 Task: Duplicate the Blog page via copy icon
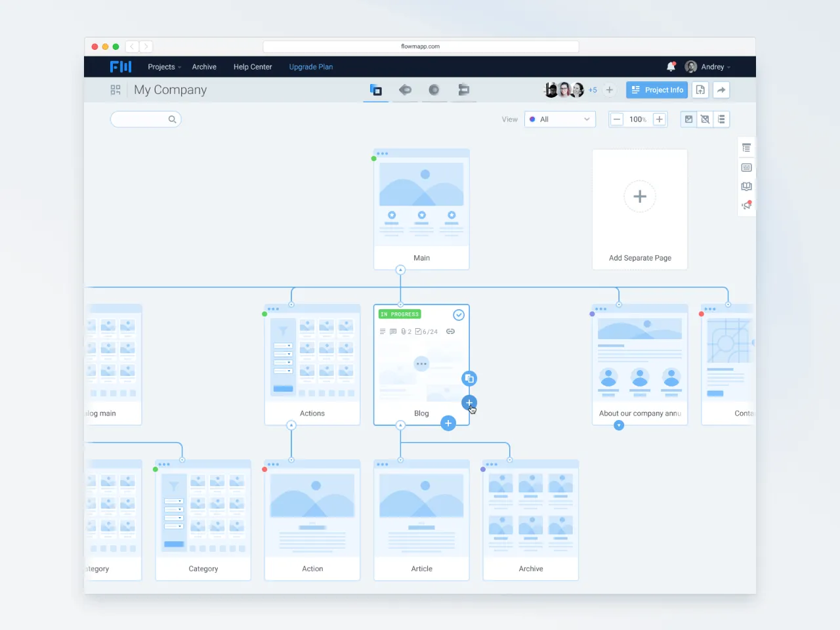click(469, 379)
